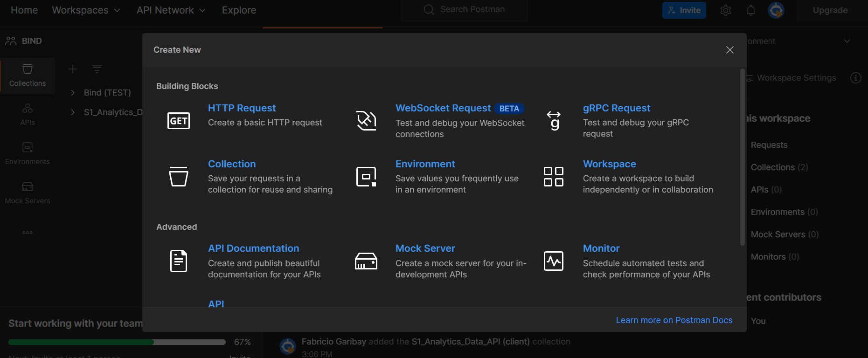Click the Mock Server icon in the dialog

click(366, 261)
